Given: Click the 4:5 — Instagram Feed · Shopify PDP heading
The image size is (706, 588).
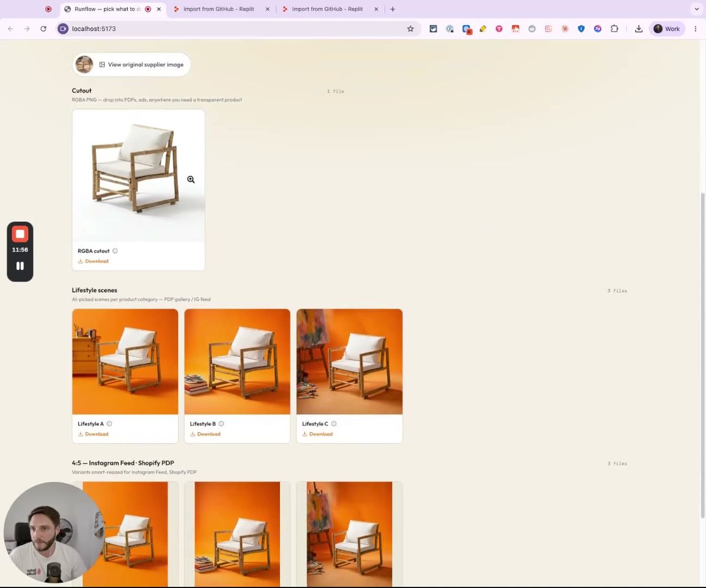Looking at the screenshot, I should point(123,463).
